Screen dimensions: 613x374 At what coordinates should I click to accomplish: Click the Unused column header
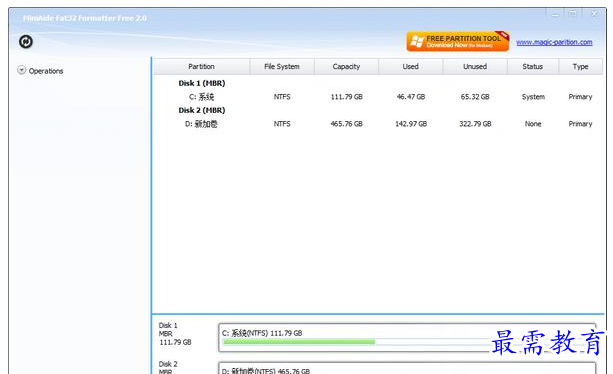[x=475, y=66]
